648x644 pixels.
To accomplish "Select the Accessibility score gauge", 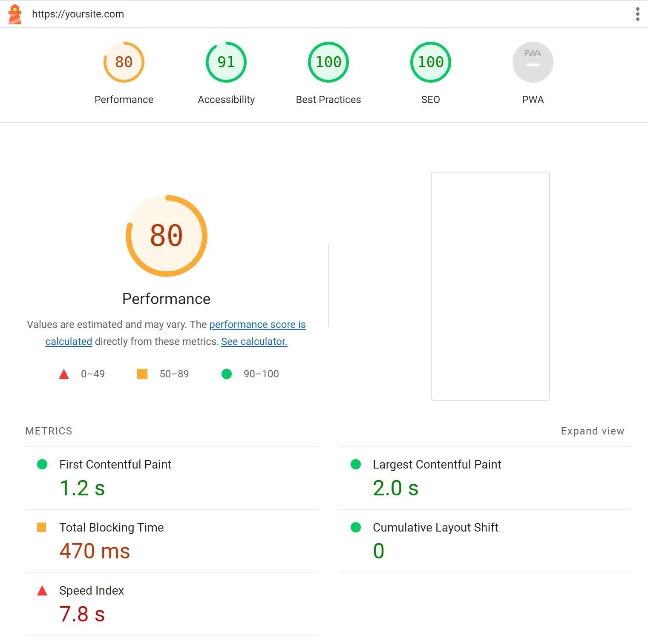I will point(225,62).
